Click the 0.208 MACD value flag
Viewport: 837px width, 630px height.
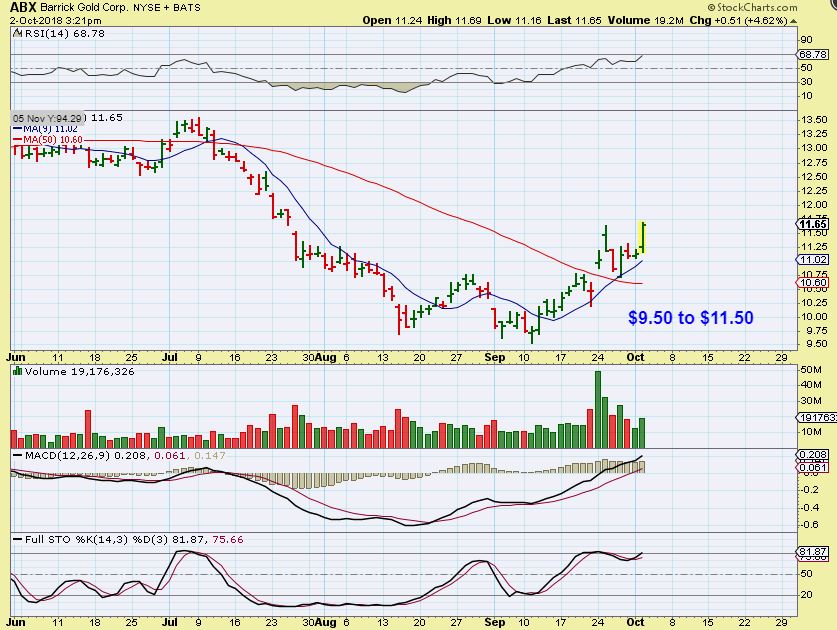pos(812,455)
